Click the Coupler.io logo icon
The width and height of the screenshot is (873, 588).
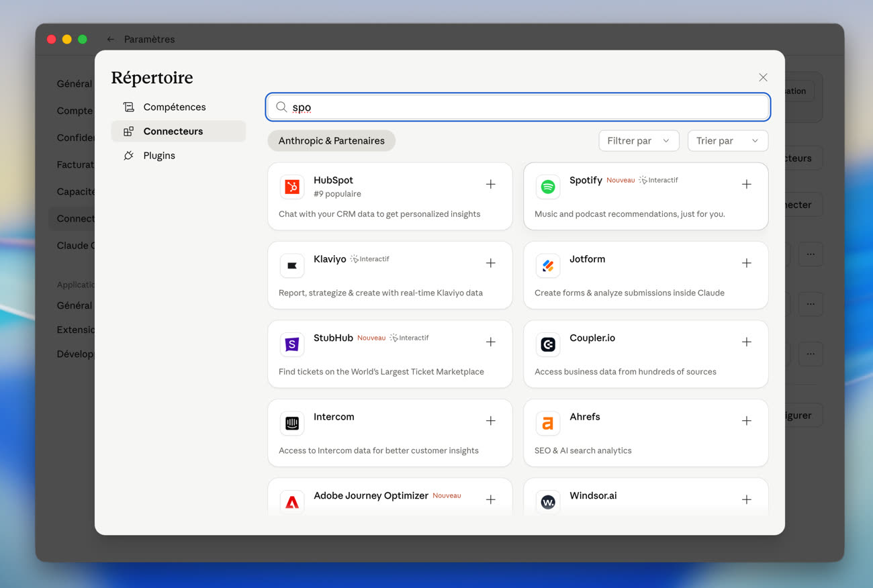(x=548, y=344)
